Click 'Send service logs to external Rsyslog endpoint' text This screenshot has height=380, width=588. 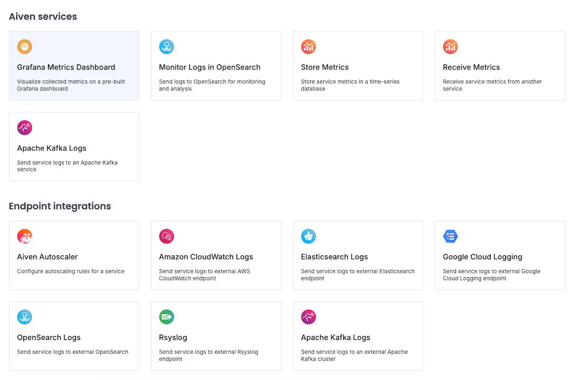tap(209, 355)
